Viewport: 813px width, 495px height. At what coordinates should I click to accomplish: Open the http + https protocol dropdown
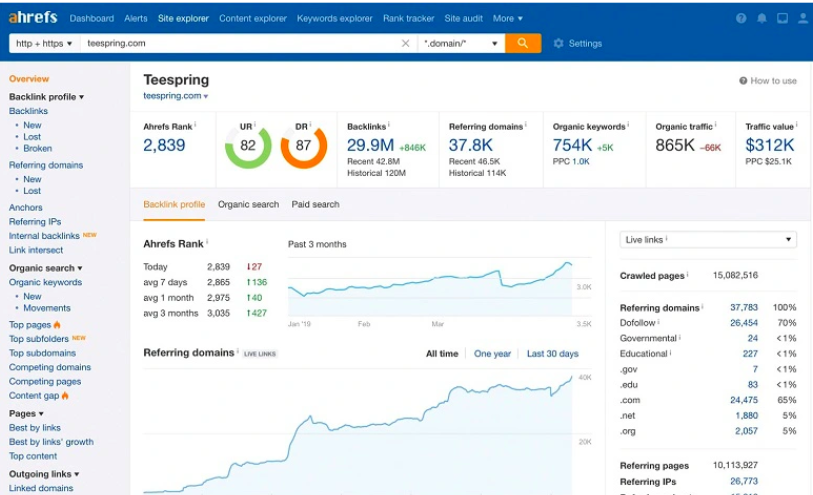pos(45,44)
